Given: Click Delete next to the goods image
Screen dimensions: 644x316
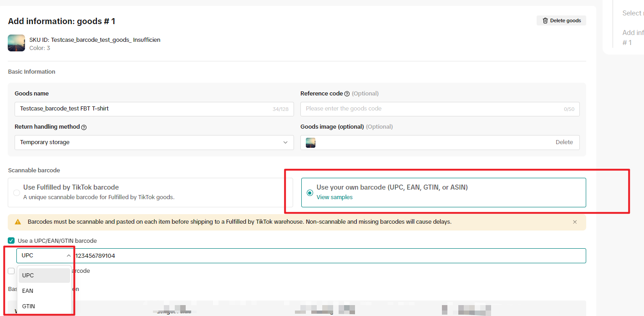Looking at the screenshot, I should (x=564, y=142).
